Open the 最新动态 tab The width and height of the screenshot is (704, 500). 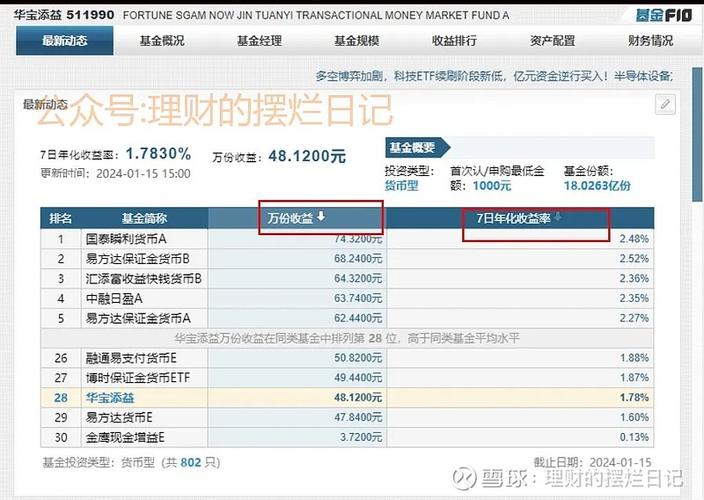tap(65, 41)
